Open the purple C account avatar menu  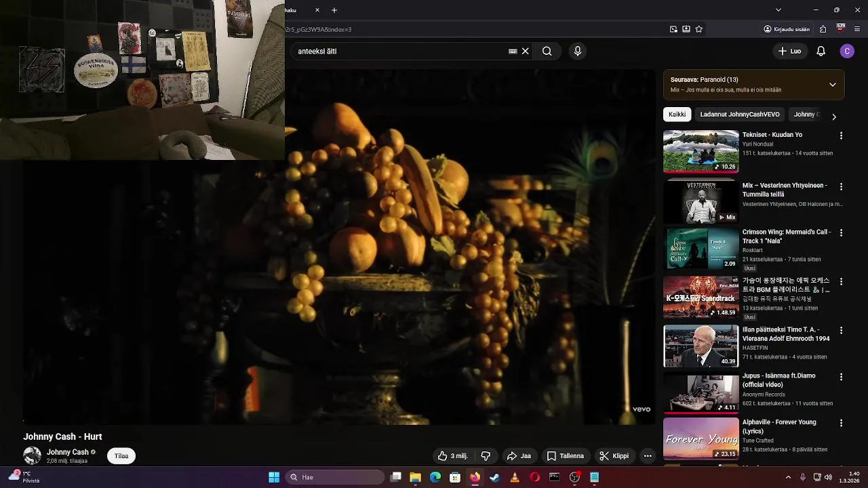(847, 51)
